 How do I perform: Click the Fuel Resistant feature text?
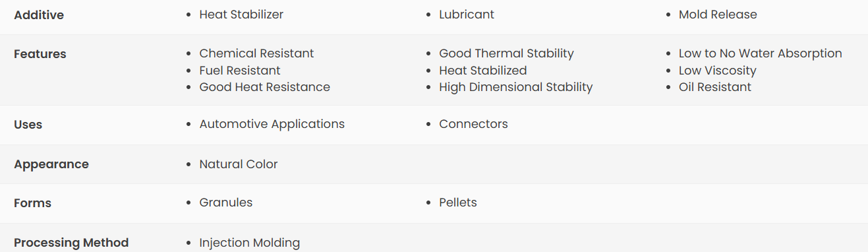[240, 71]
